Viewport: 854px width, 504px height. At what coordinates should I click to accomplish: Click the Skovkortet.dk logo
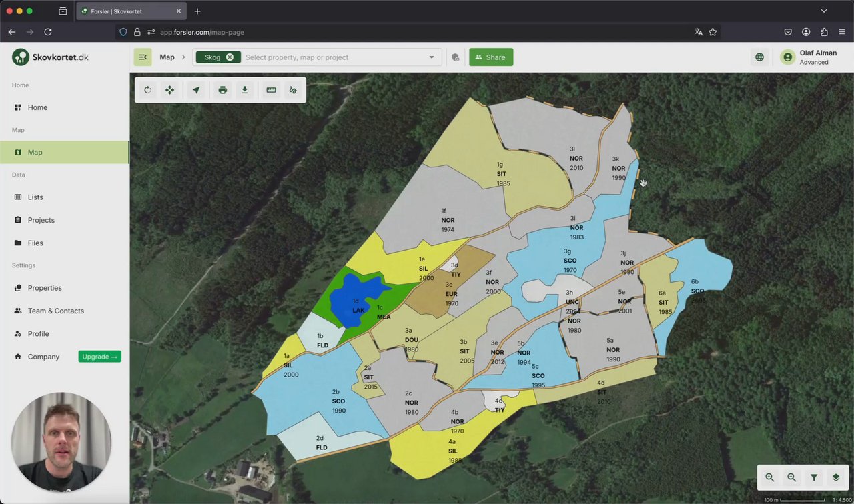coord(50,57)
